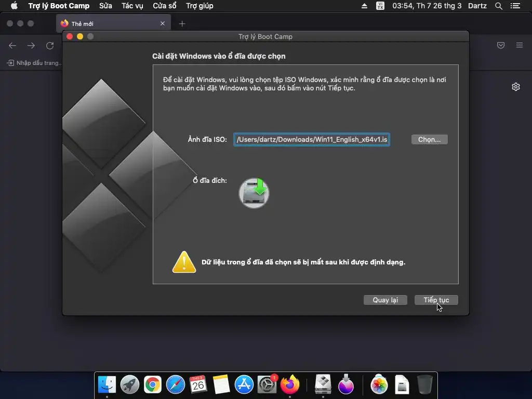This screenshot has height=399, width=532.
Task: Open Spotlight search magnifier
Action: coord(498,6)
